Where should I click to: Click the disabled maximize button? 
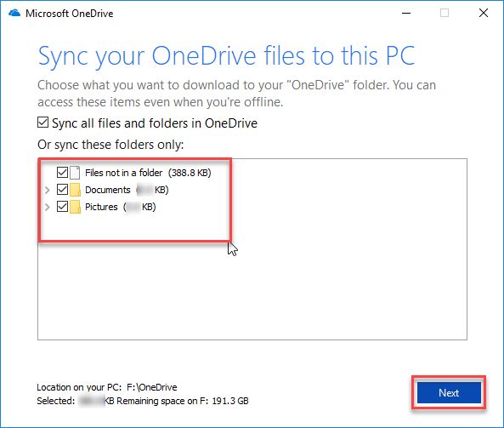(x=445, y=14)
